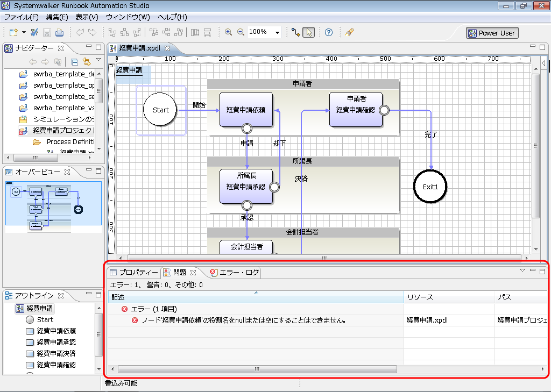Click the Print toolbar icon
This screenshot has height=392, width=551.
tap(59, 33)
